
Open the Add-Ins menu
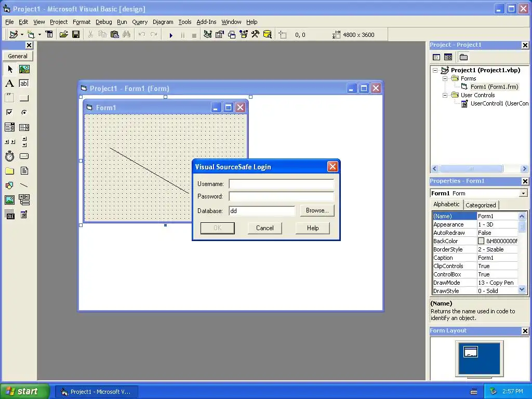pyautogui.click(x=206, y=22)
